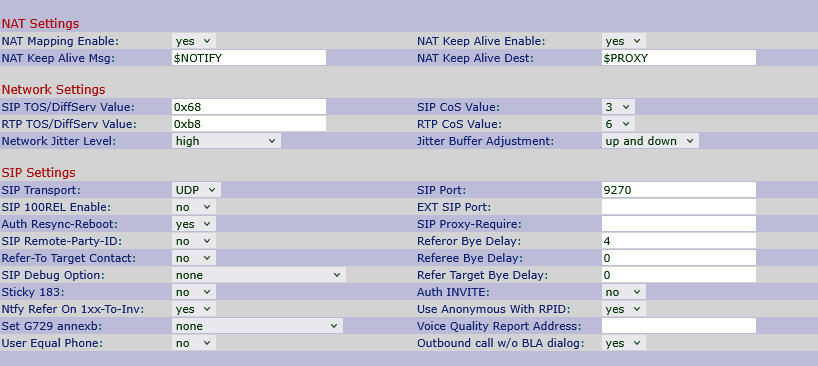
Task: Open the Outbound call w/o BLA dialog dropdown
Action: 623,343
